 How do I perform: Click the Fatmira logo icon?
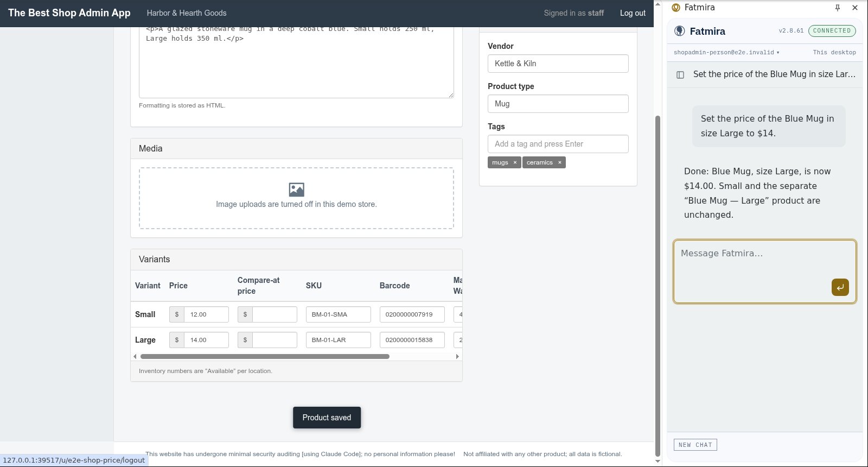[x=679, y=31]
